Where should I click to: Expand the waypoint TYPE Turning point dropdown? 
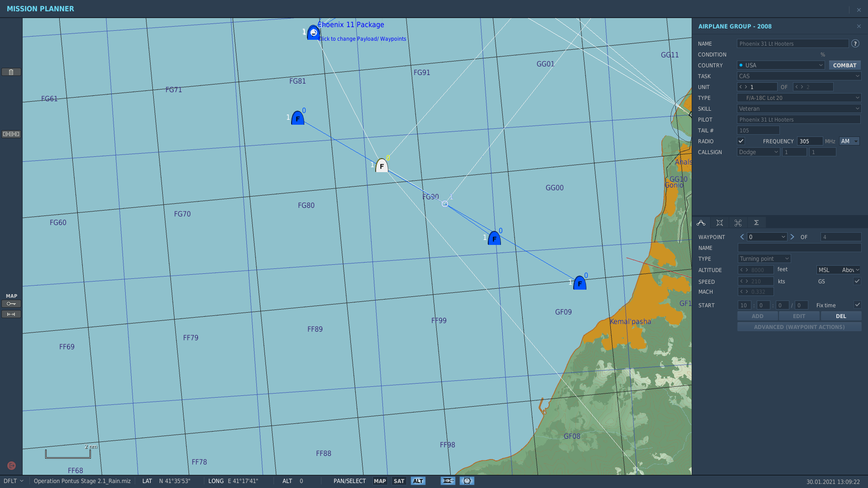(x=764, y=258)
